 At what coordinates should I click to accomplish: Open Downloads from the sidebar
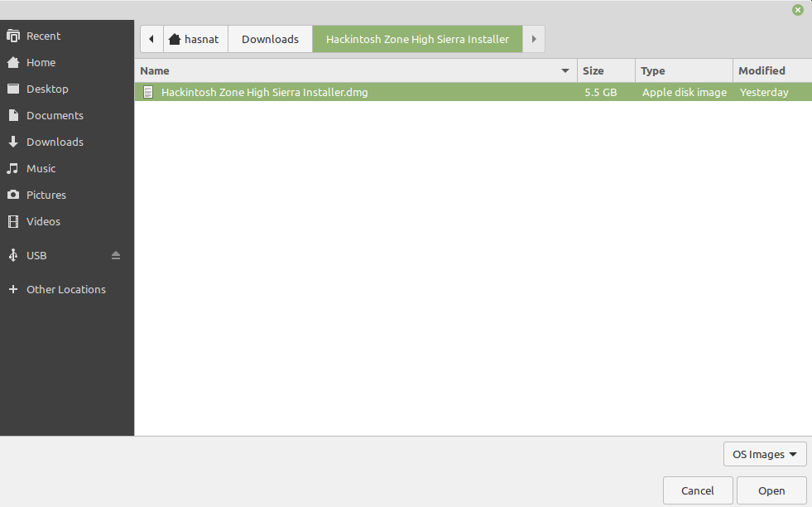point(67,142)
